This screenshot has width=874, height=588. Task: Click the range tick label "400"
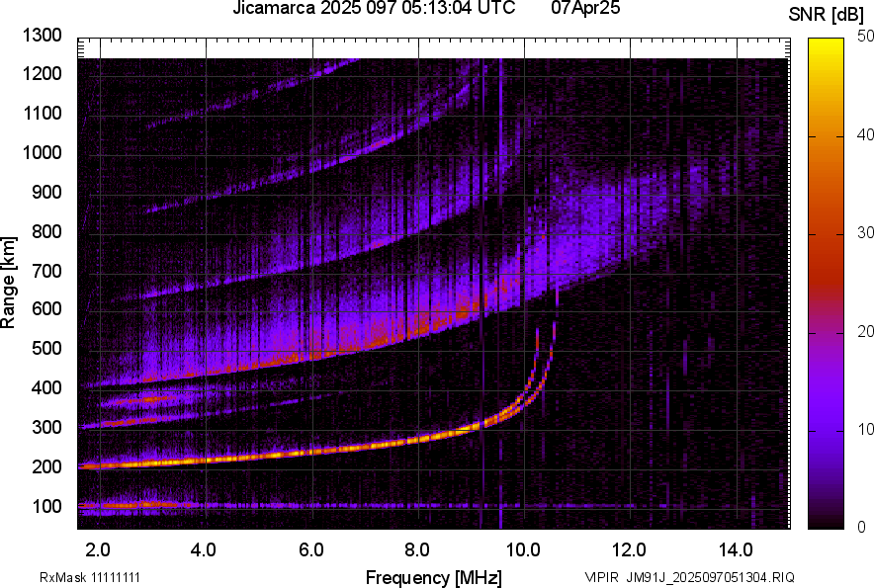coord(46,387)
